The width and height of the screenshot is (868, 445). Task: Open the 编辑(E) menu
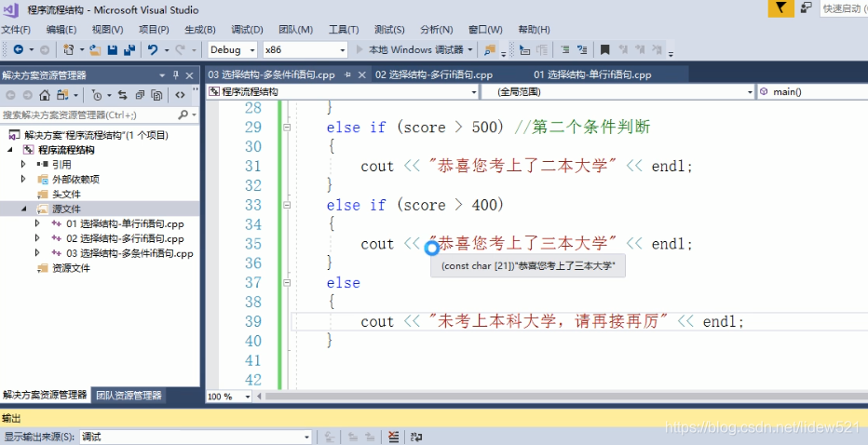click(61, 30)
